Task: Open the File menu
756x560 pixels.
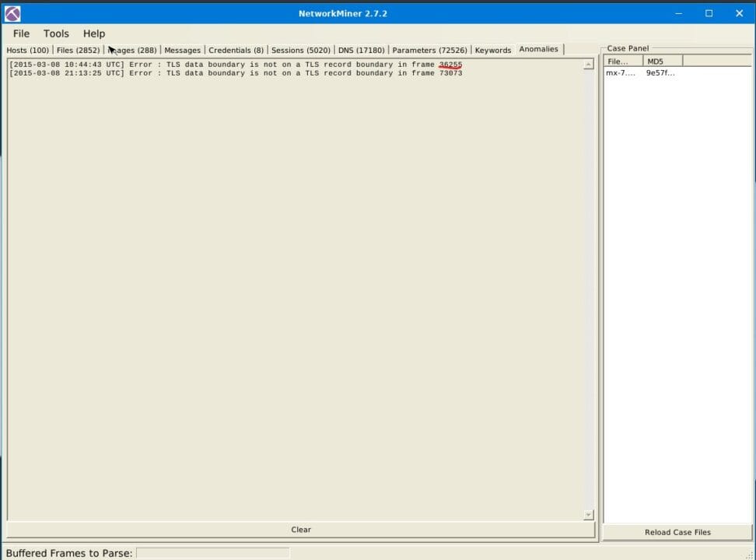Action: (21, 33)
